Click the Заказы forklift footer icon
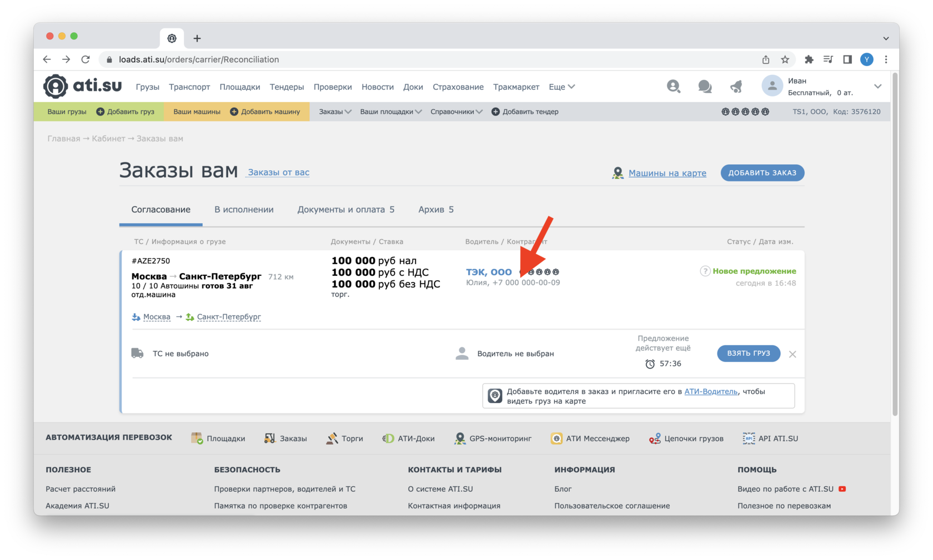Image resolution: width=933 pixels, height=560 pixels. 270,438
